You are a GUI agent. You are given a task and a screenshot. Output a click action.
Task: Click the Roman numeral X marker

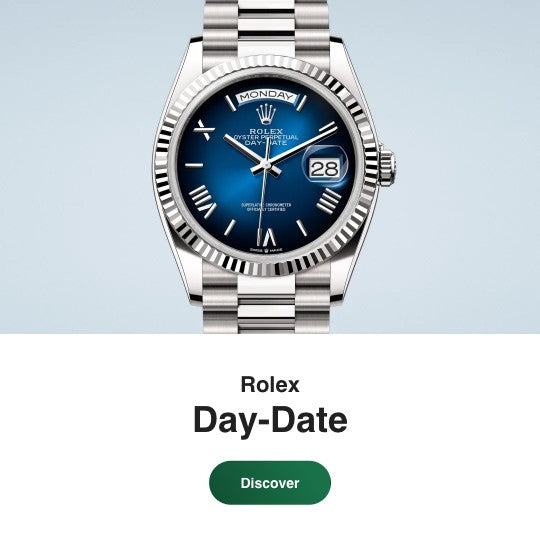click(x=204, y=130)
